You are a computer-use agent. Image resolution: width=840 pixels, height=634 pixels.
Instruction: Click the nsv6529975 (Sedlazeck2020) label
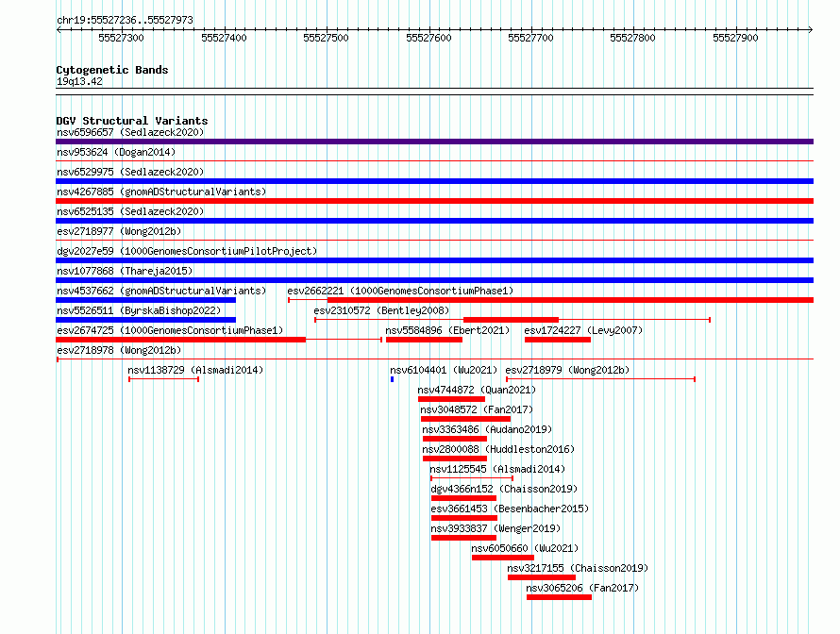(130, 172)
